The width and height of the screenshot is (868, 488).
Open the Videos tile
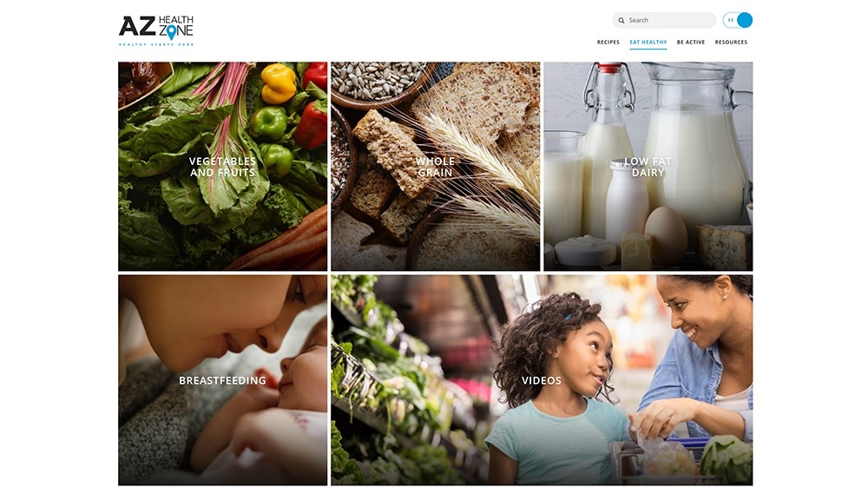click(x=542, y=380)
